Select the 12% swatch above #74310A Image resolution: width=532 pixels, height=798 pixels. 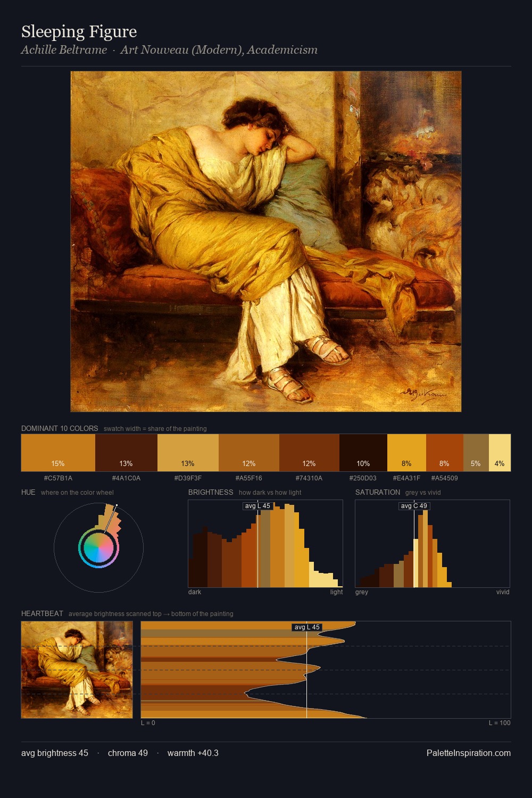(x=309, y=453)
